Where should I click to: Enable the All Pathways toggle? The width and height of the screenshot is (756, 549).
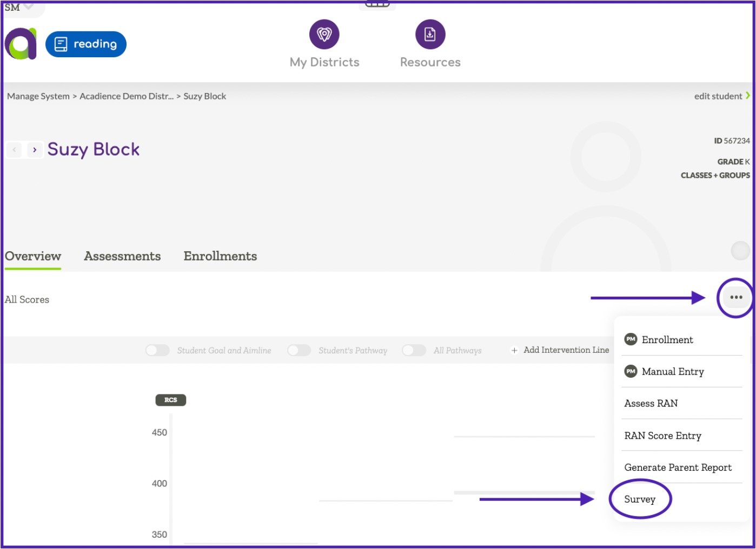(x=414, y=350)
